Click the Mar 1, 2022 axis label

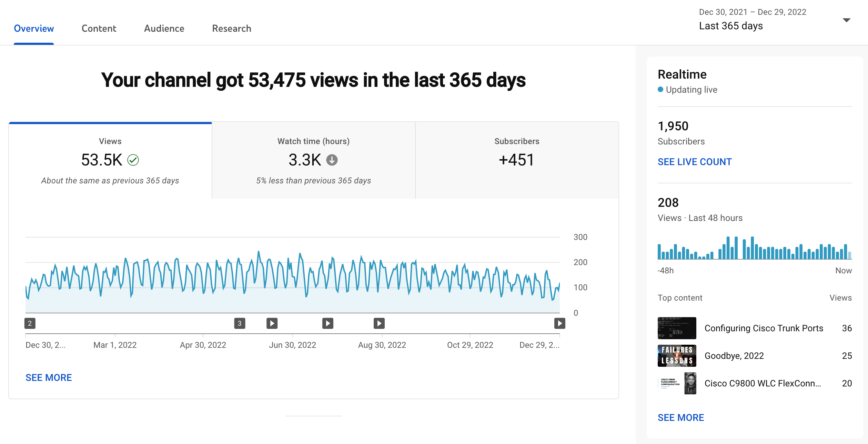click(115, 345)
